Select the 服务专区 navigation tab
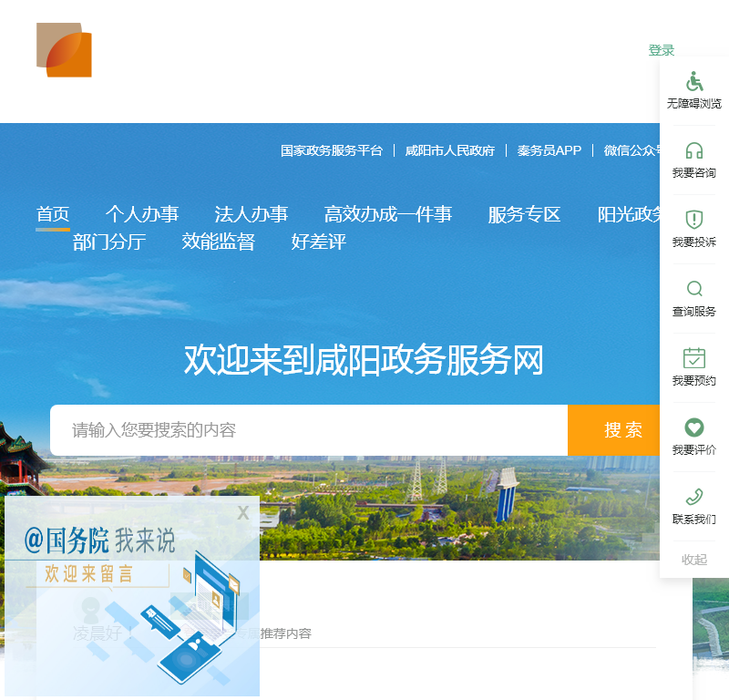The image size is (729, 700). tap(525, 214)
